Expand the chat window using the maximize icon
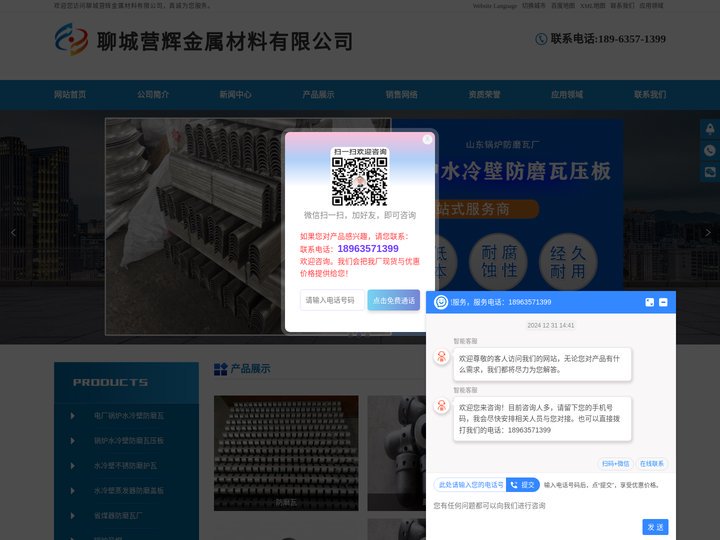720x540 pixels. click(x=649, y=302)
